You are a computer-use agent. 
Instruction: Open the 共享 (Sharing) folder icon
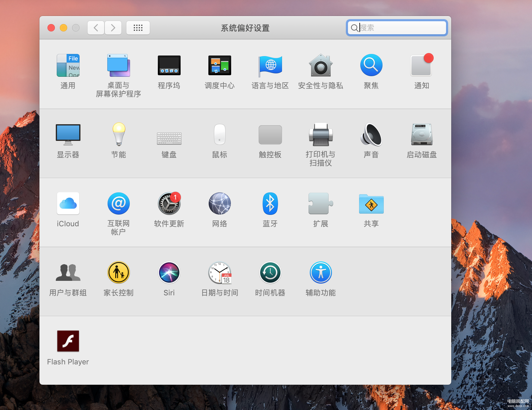[371, 204]
